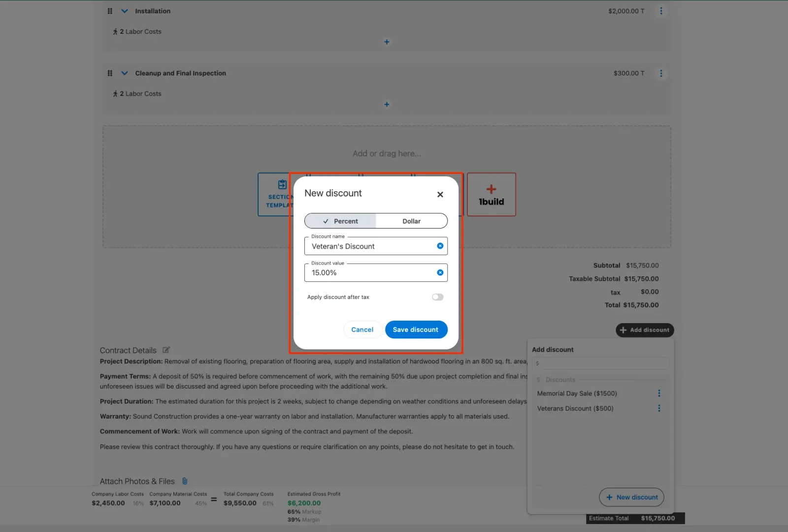Choose Veterans Discount from list
Viewport: 788px width, 532px height.
(x=575, y=408)
